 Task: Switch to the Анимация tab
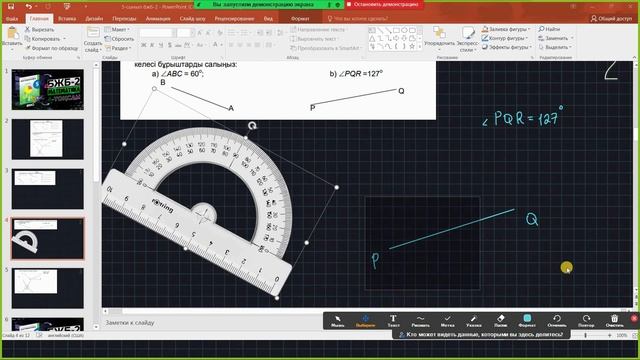pyautogui.click(x=158, y=19)
